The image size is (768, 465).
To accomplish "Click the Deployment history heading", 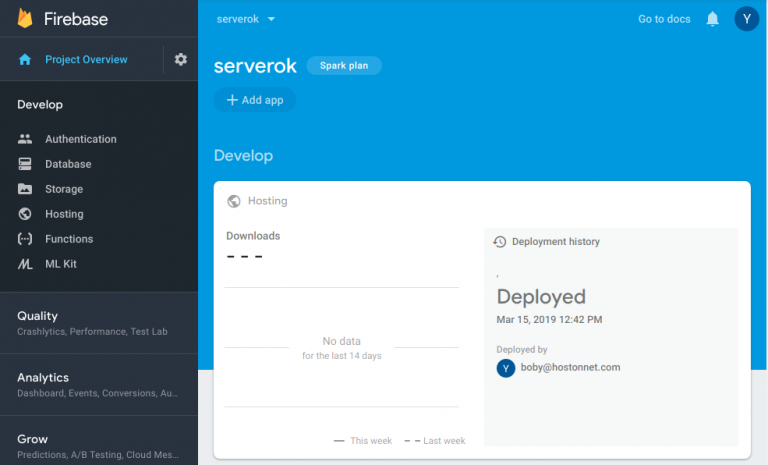I will pos(555,242).
